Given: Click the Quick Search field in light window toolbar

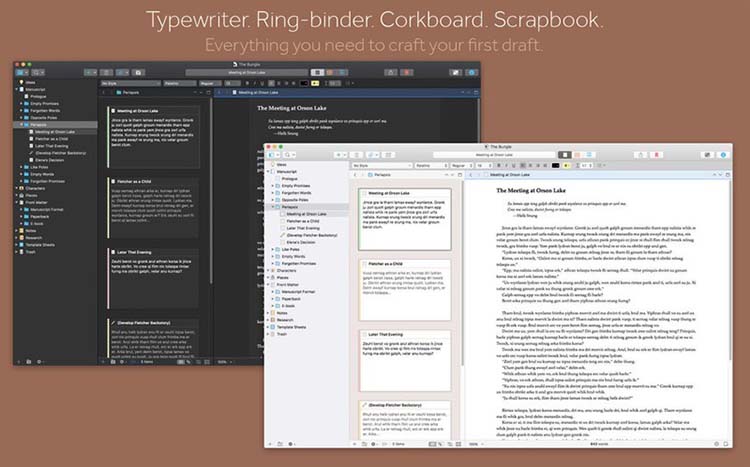Looking at the screenshot, I should [495, 155].
